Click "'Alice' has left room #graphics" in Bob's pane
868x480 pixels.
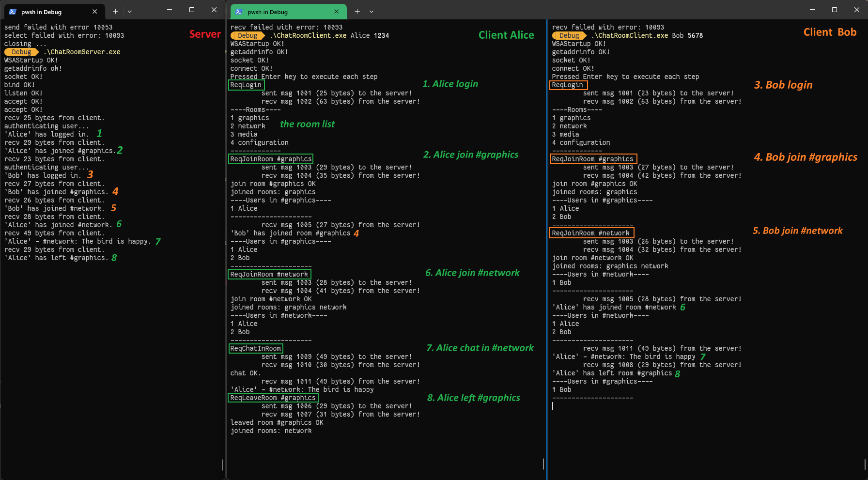tap(612, 373)
